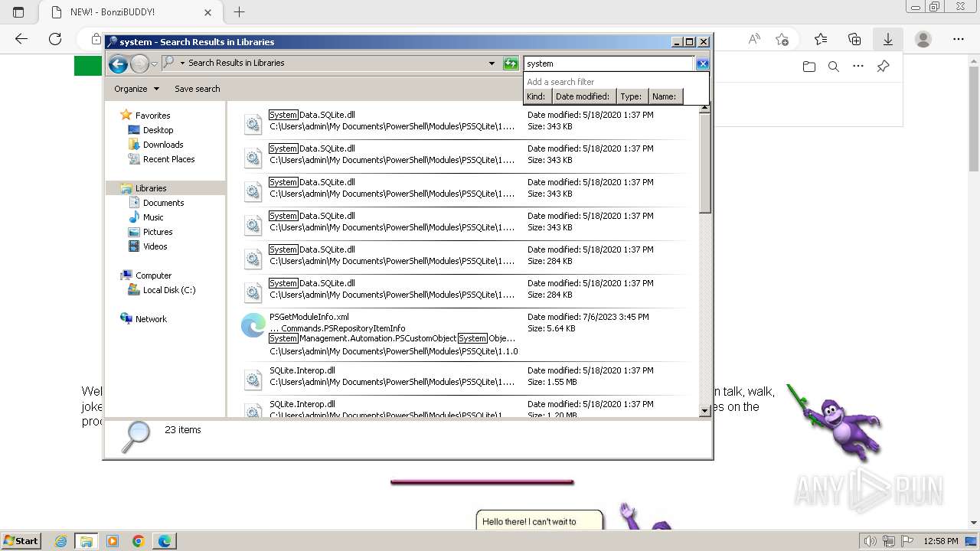Select Favorites in the navigation pane
Viewport: 980px width, 551px height.
(152, 116)
